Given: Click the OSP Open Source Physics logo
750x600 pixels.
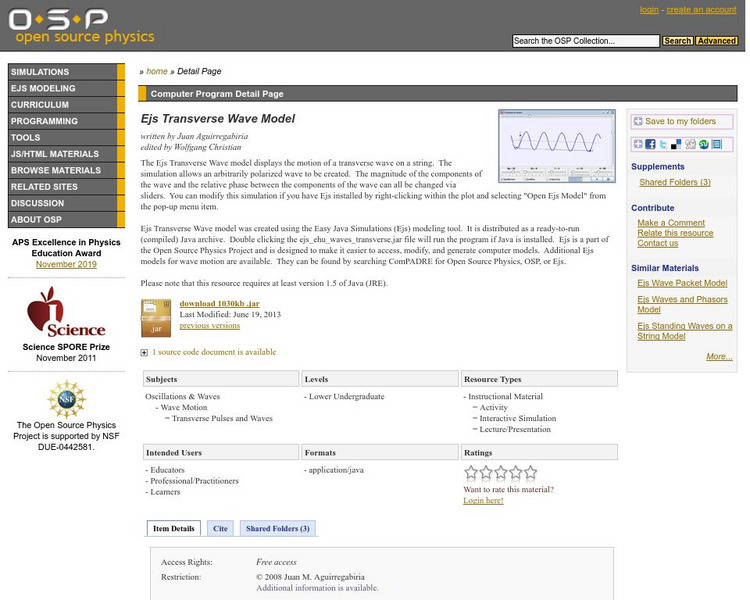Looking at the screenshot, I should [81, 26].
